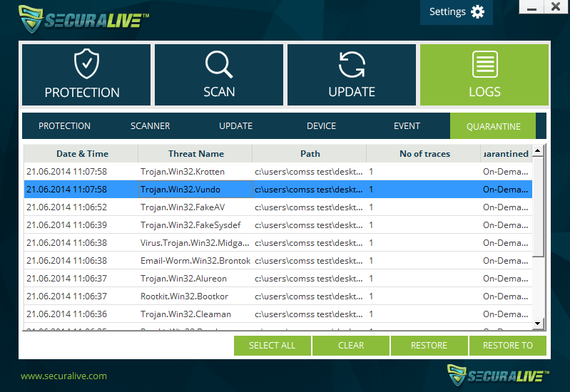The width and height of the screenshot is (570, 392).
Task: Click the 21.06.2014 11:06:52 timestamp
Action: point(67,207)
